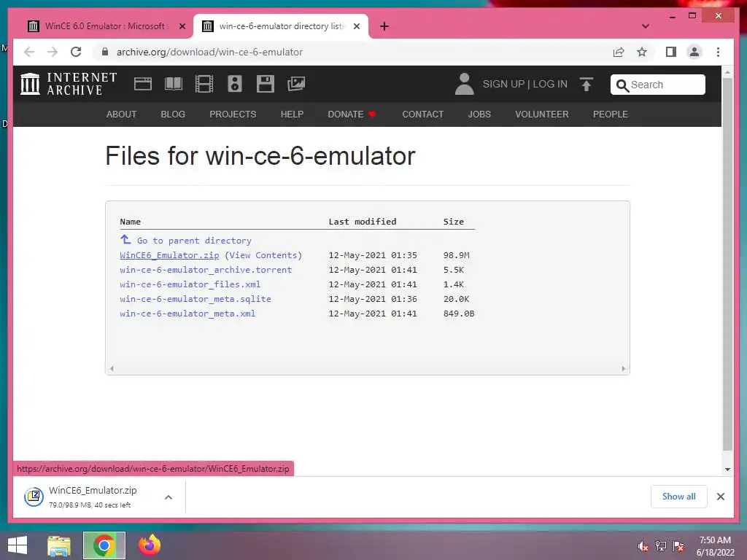Click View Contents link
Image resolution: width=747 pixels, height=560 pixels.
click(x=263, y=255)
